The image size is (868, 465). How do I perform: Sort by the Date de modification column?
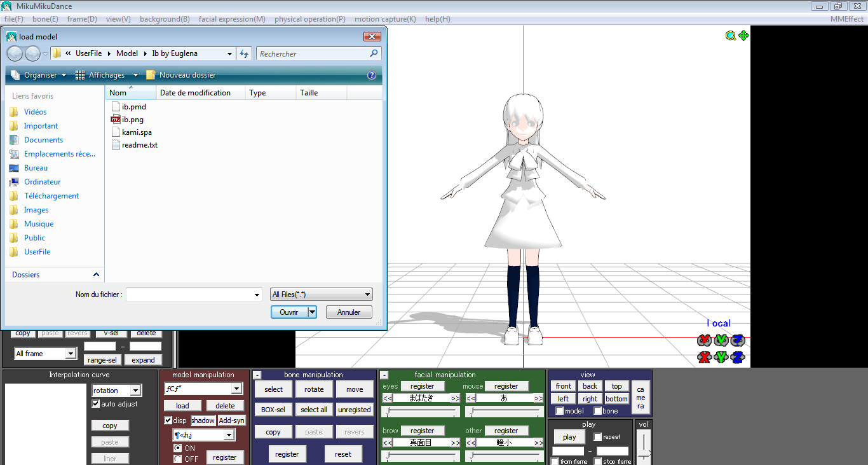click(x=201, y=93)
